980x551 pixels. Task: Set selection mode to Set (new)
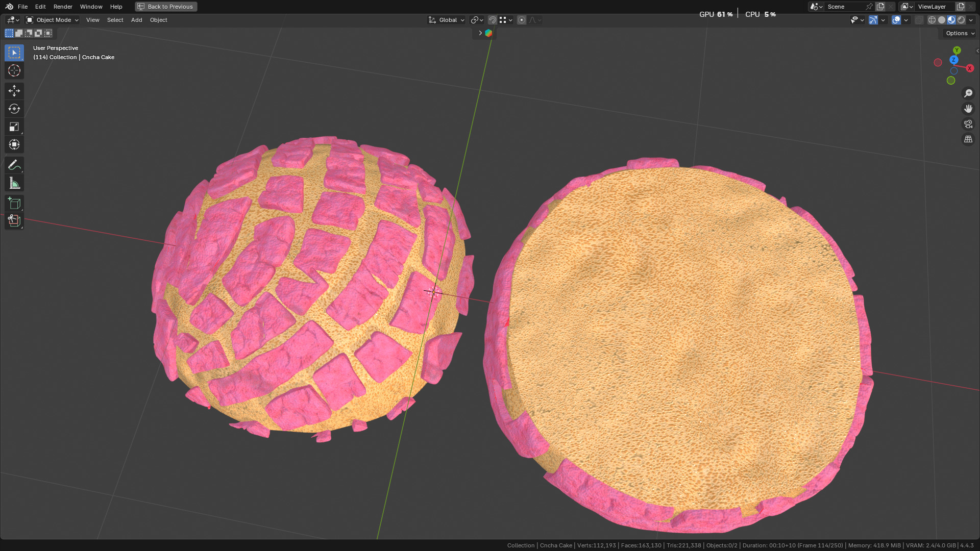9,33
